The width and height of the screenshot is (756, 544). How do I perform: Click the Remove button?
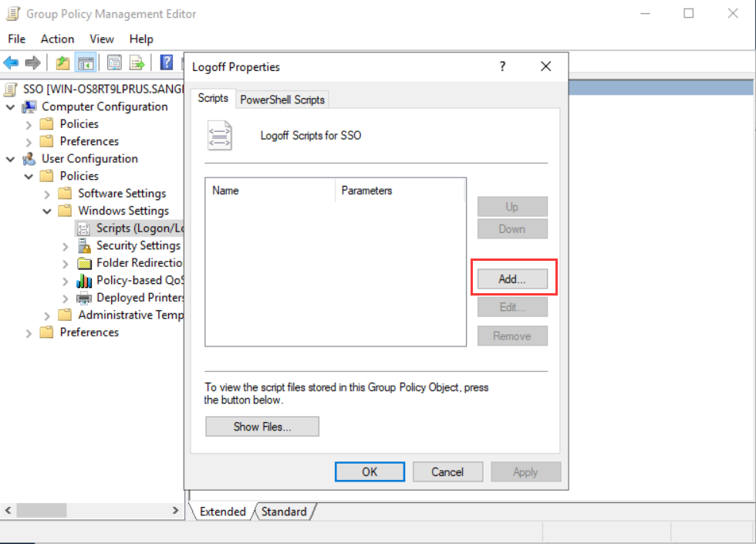[512, 336]
